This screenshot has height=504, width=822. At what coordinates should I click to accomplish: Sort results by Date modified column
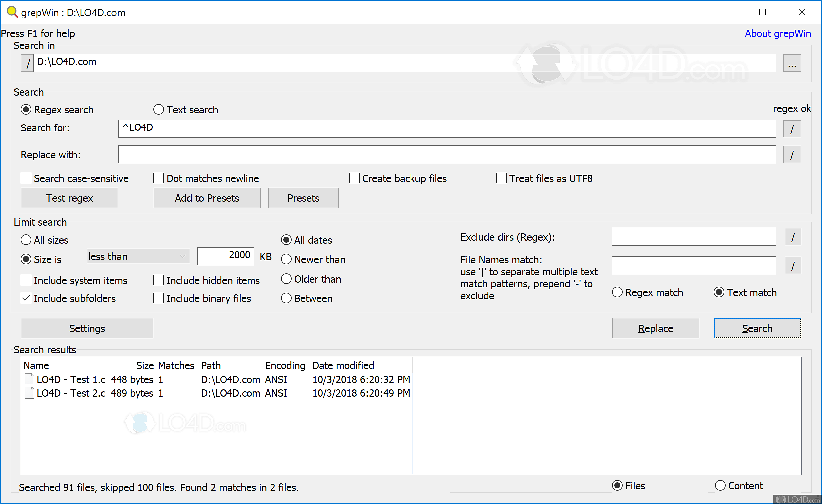[343, 365]
